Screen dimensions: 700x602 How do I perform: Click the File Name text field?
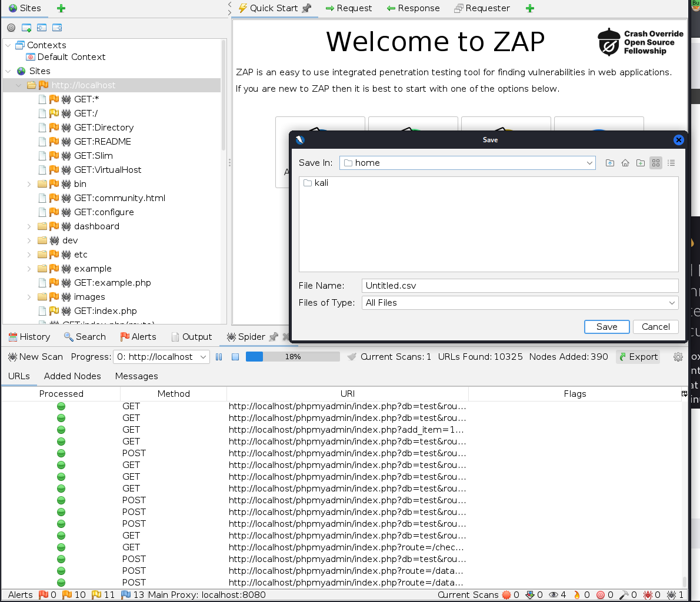tap(520, 286)
